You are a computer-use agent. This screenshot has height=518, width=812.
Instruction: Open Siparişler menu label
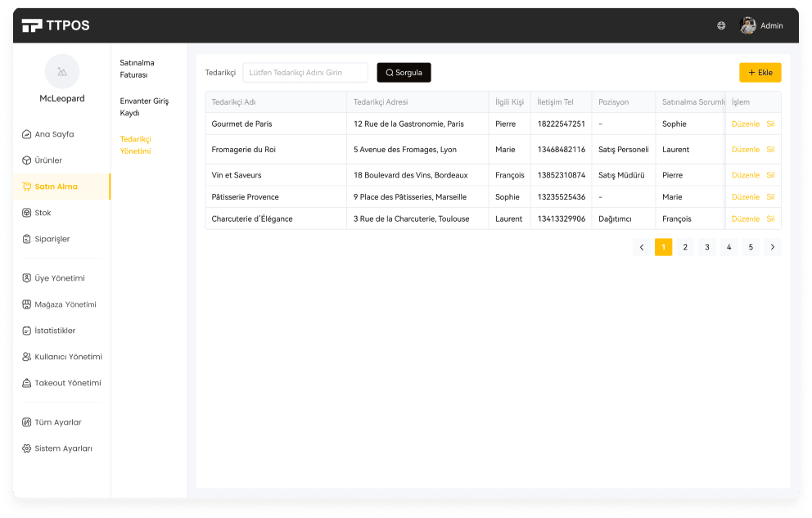coord(52,239)
